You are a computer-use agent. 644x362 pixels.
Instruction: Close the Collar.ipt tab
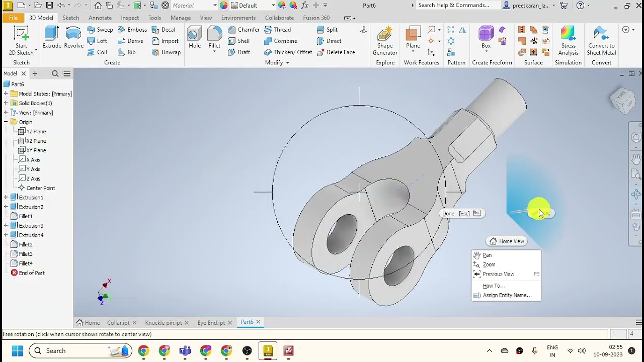pyautogui.click(x=134, y=323)
